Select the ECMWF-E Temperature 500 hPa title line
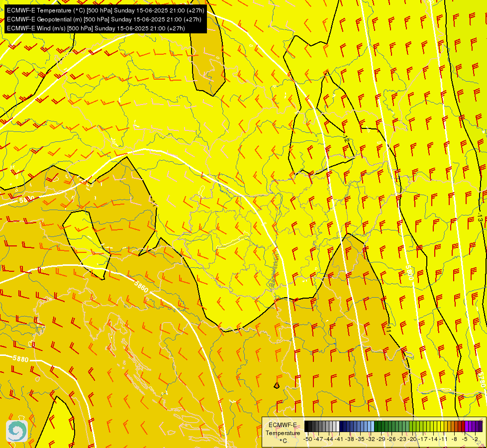The height and width of the screenshot is (448, 487). [x=105, y=10]
